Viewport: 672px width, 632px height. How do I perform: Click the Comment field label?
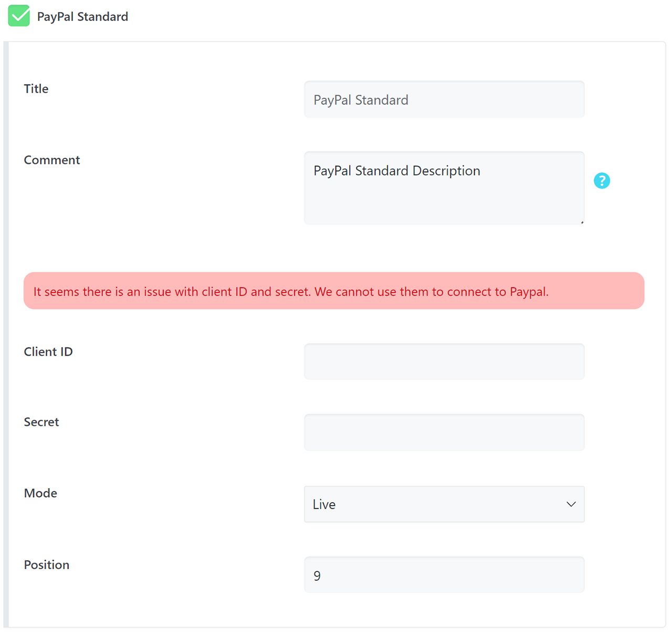pos(52,160)
